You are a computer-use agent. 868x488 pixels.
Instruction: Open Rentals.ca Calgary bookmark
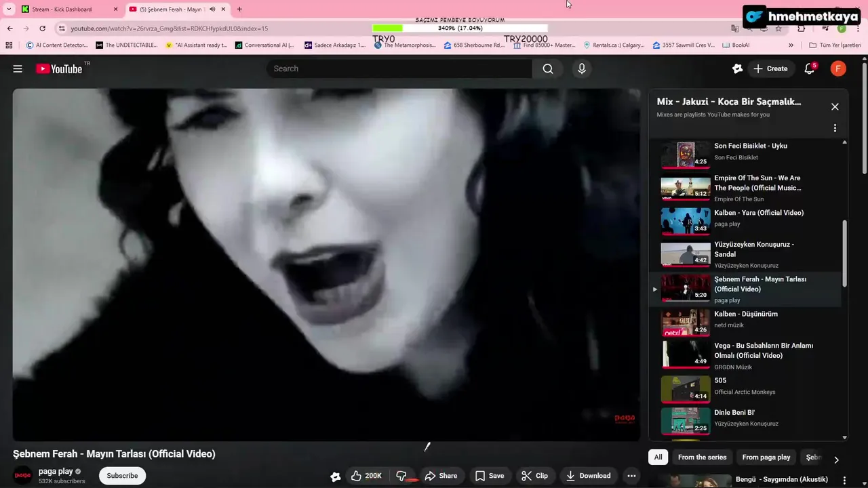[614, 45]
